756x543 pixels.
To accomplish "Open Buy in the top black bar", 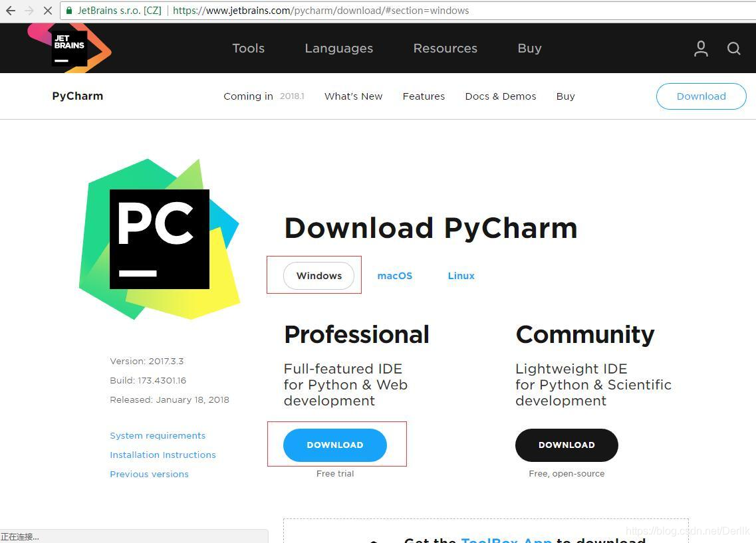I will [x=529, y=48].
